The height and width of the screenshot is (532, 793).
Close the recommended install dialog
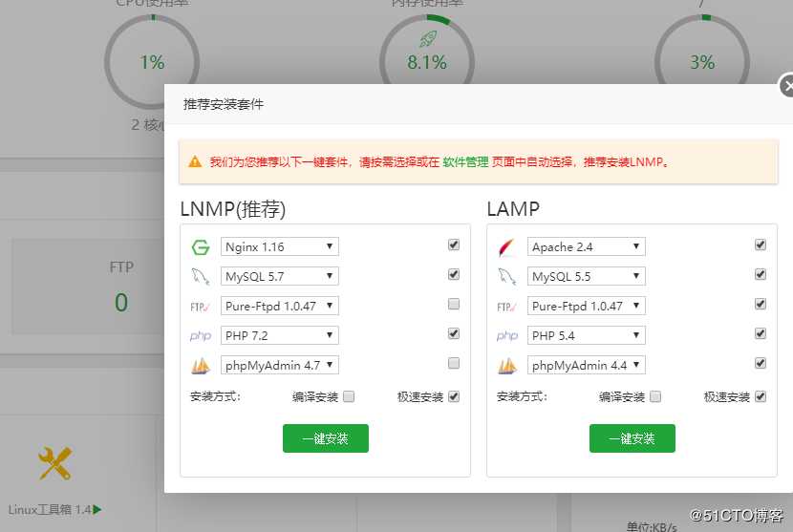point(786,85)
